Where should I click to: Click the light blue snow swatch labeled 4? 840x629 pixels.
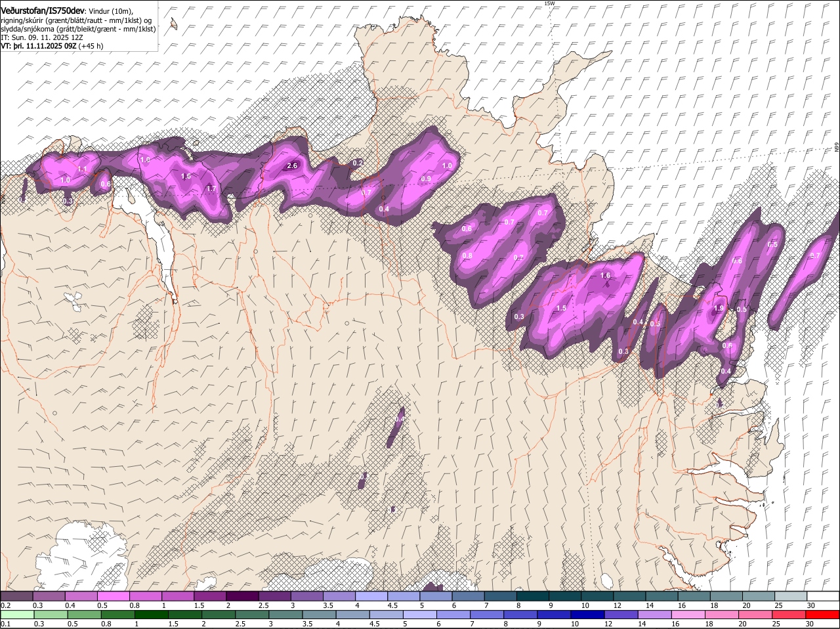[371, 596]
